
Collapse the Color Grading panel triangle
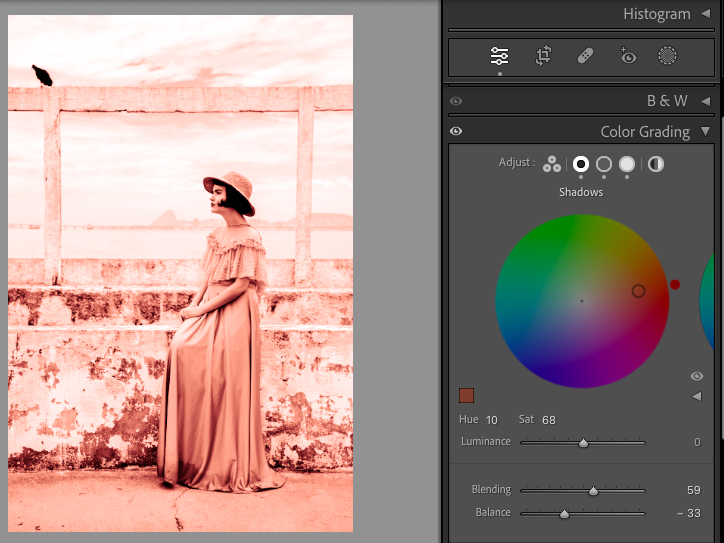click(705, 132)
